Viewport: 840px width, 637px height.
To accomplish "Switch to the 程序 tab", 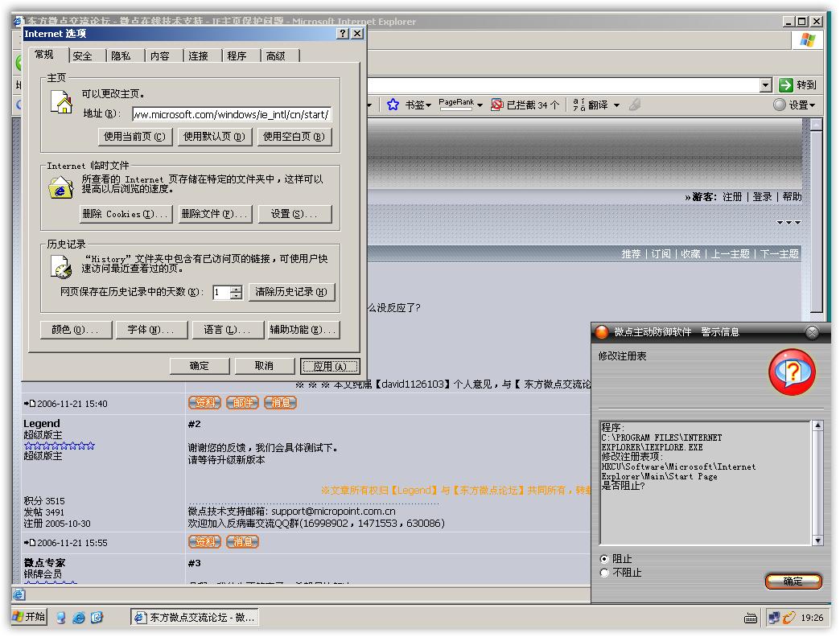I will [237, 55].
